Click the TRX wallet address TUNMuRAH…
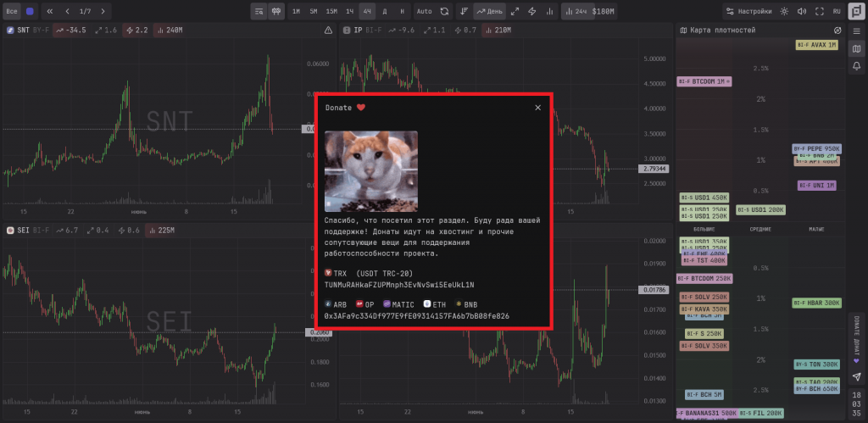This screenshot has height=423, width=868. point(399,284)
